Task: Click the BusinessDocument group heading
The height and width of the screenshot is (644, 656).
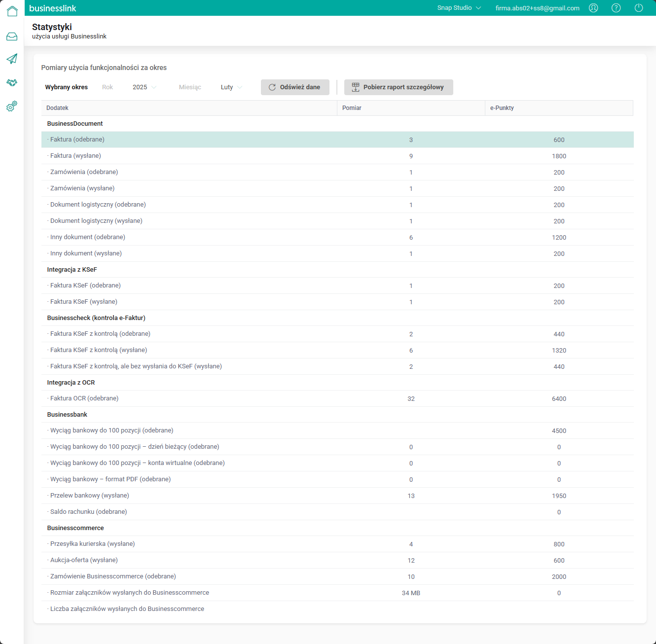Action: [75, 124]
